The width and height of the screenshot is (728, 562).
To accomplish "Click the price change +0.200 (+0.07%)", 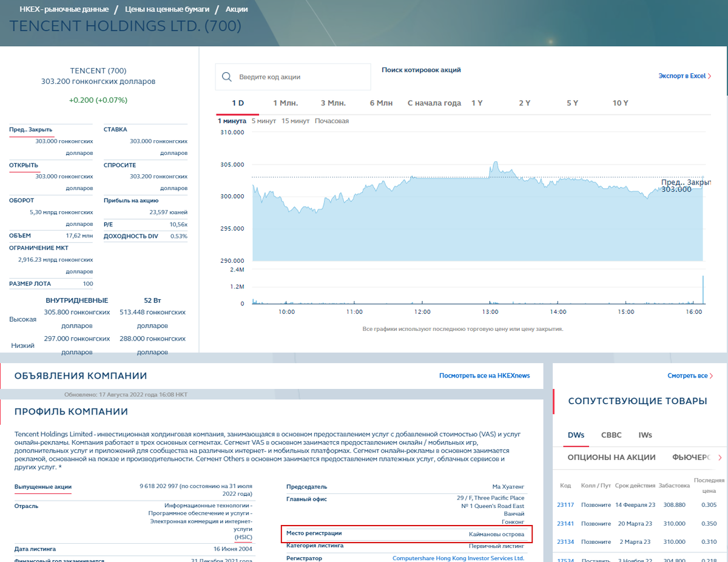I will click(98, 100).
